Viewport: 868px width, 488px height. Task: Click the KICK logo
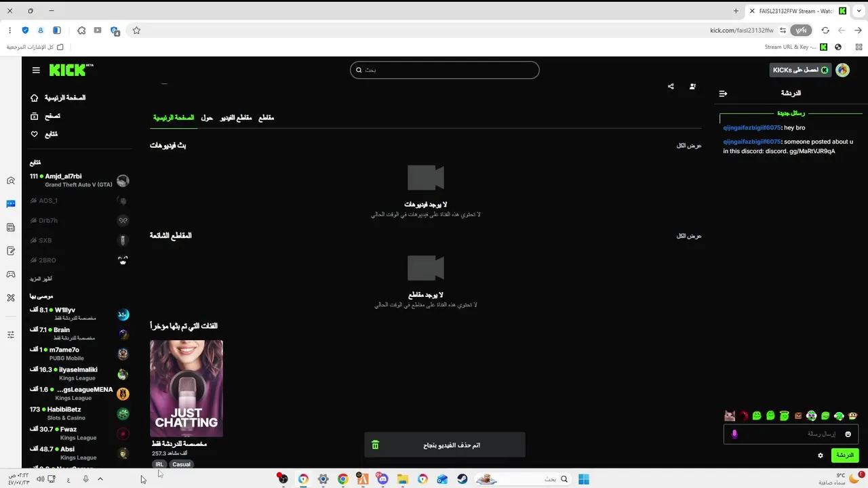click(71, 70)
